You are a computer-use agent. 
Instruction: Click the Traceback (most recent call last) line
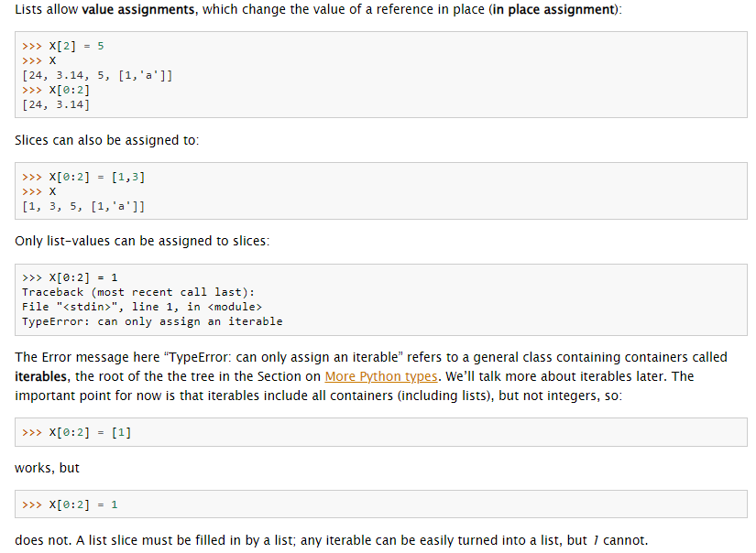(x=137, y=292)
